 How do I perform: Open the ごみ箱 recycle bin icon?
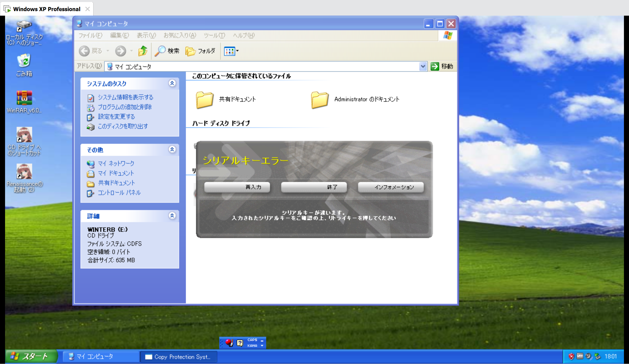pos(24,65)
